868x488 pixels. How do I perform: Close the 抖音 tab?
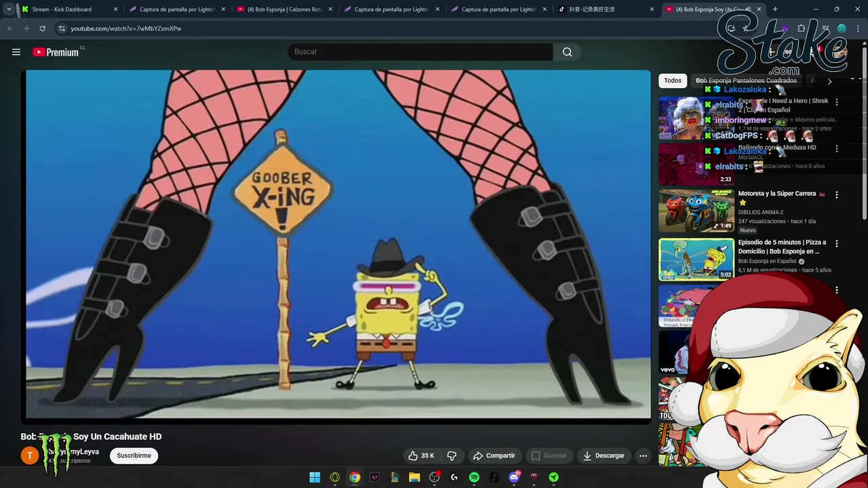click(x=652, y=9)
